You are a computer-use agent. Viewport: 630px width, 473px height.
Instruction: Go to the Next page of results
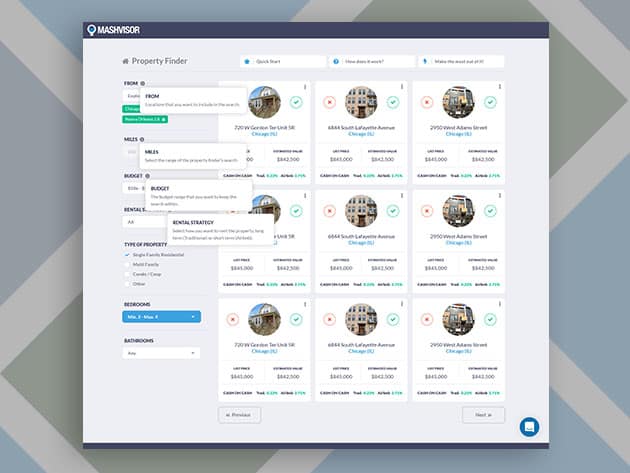tap(483, 415)
